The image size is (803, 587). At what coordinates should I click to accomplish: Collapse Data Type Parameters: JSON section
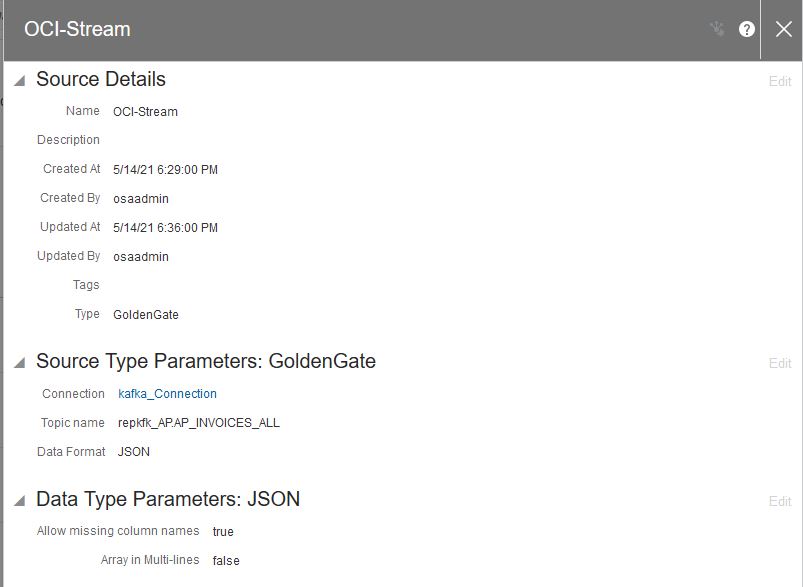point(19,500)
